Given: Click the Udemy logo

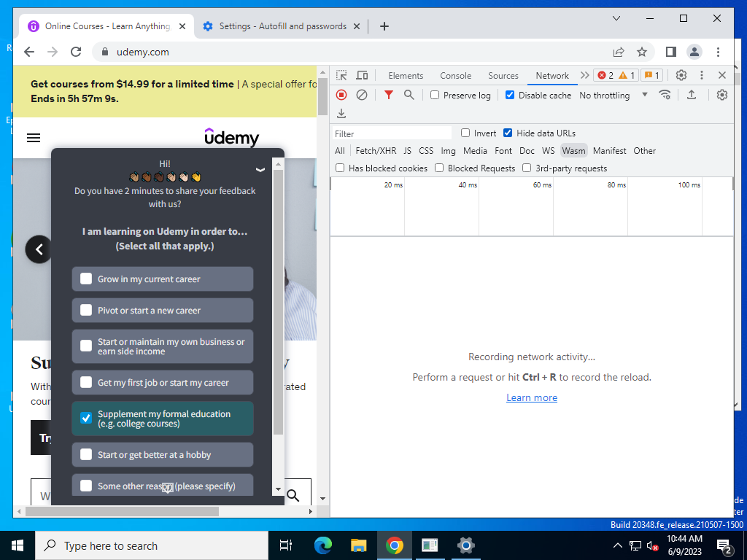Looking at the screenshot, I should [x=231, y=137].
